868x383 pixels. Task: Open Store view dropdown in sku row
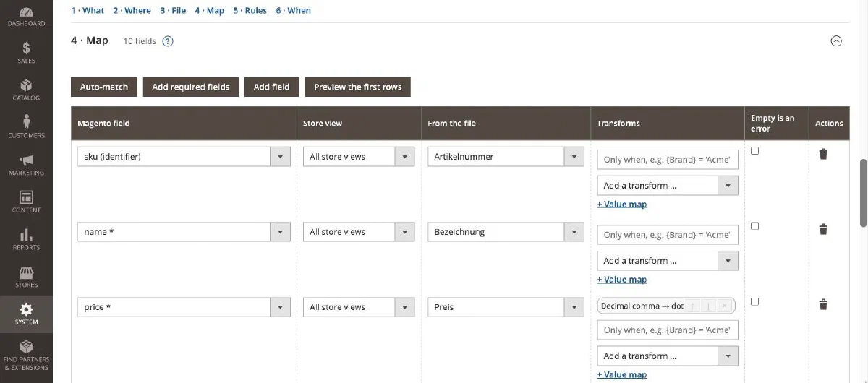click(x=359, y=157)
